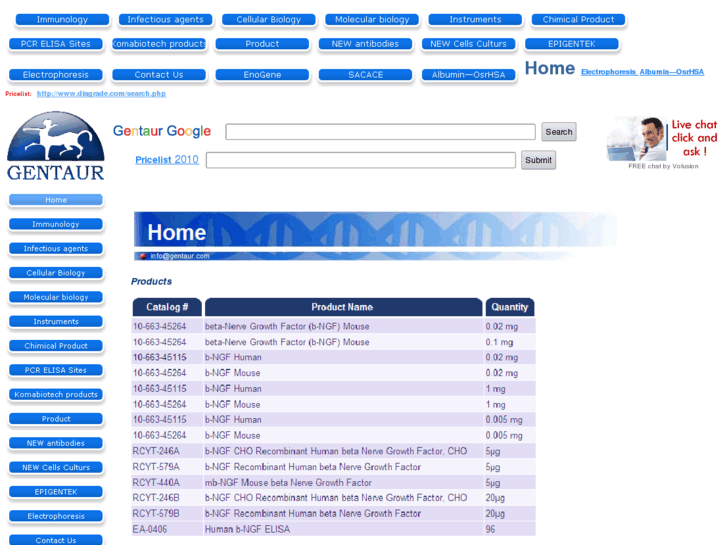Click the Gentaur centaur logo

(x=56, y=146)
